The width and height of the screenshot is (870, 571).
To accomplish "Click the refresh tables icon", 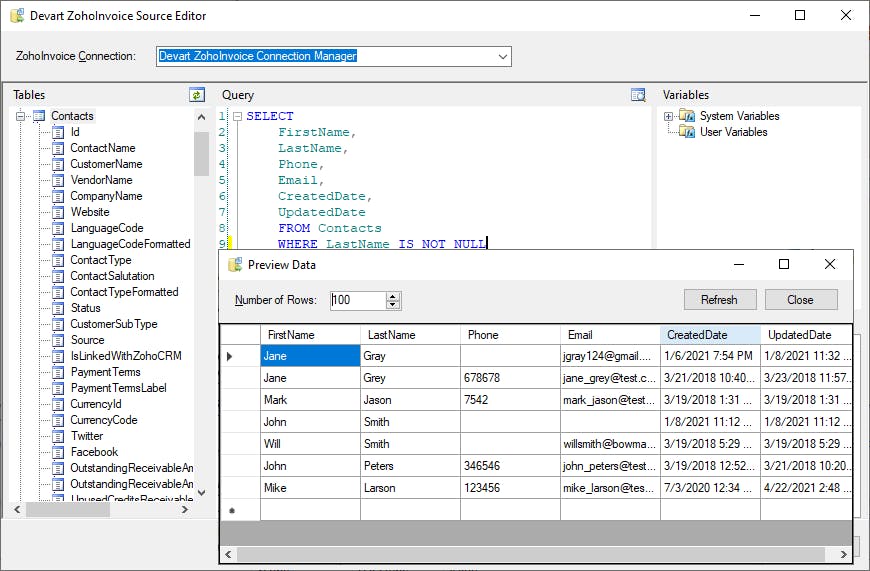I will (x=197, y=95).
